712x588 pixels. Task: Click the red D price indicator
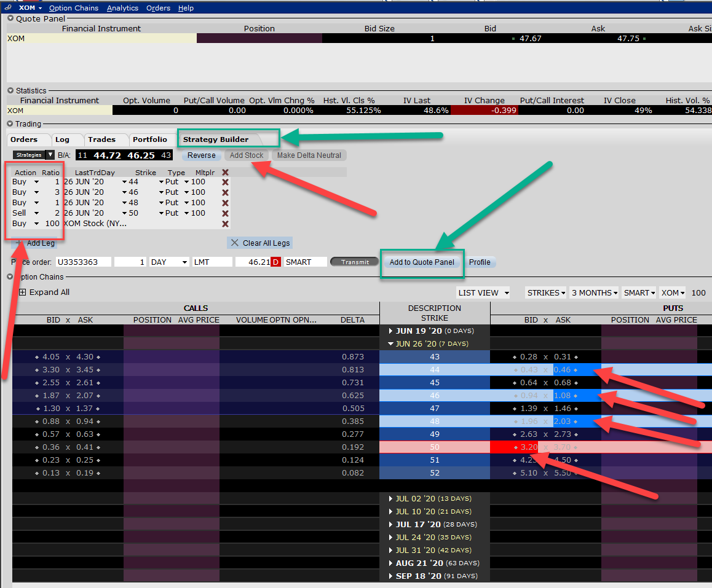pyautogui.click(x=275, y=262)
